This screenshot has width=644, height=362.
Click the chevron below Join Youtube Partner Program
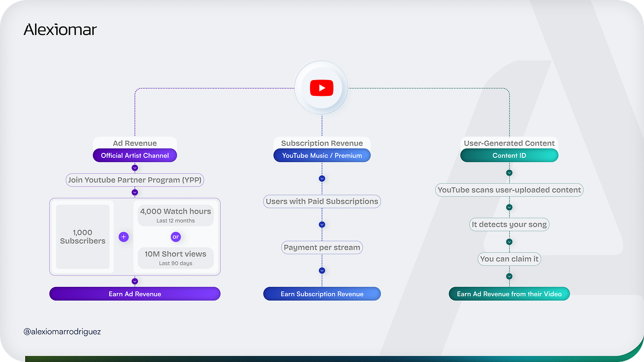(x=135, y=192)
